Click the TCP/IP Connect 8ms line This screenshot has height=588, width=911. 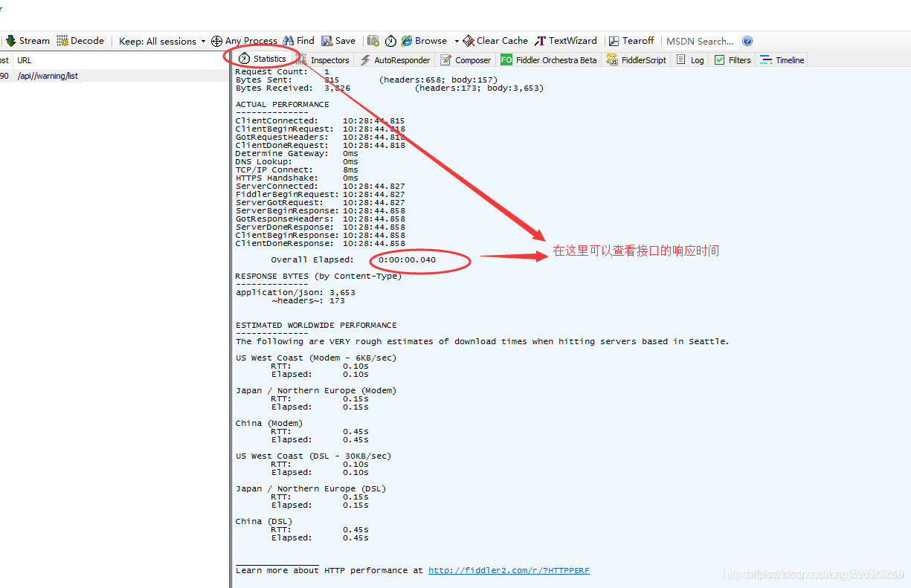297,170
